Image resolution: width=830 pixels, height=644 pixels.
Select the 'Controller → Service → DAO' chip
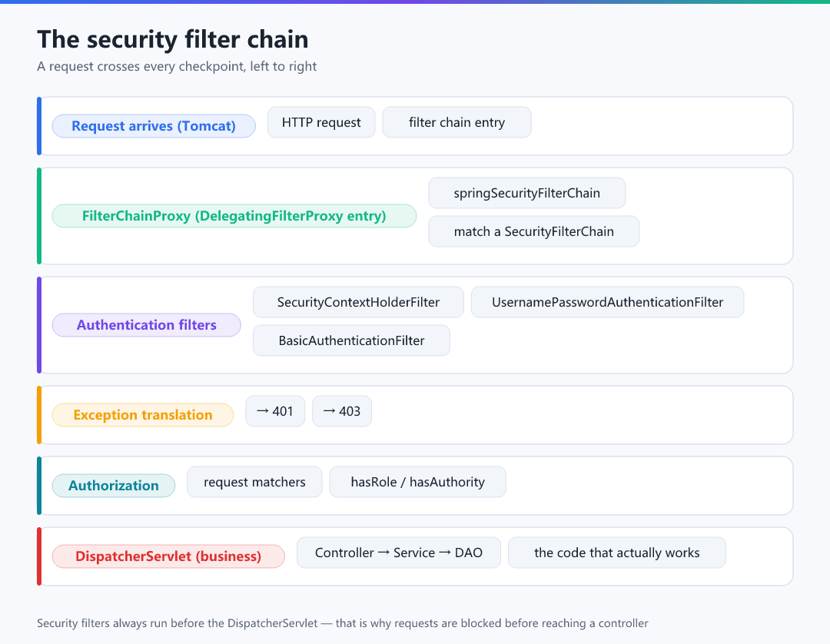coord(399,553)
